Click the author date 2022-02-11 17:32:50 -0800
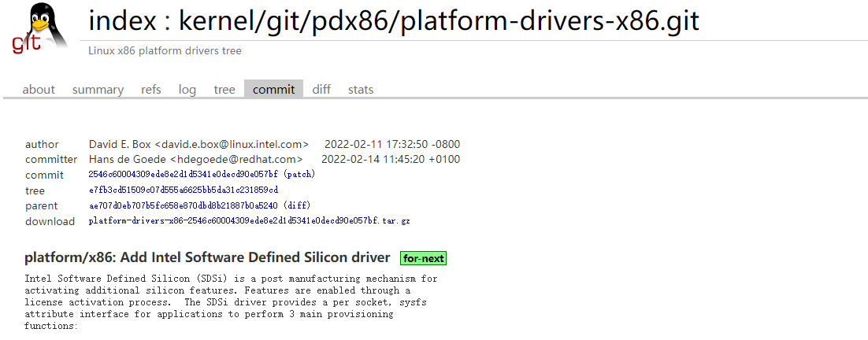 coord(392,144)
